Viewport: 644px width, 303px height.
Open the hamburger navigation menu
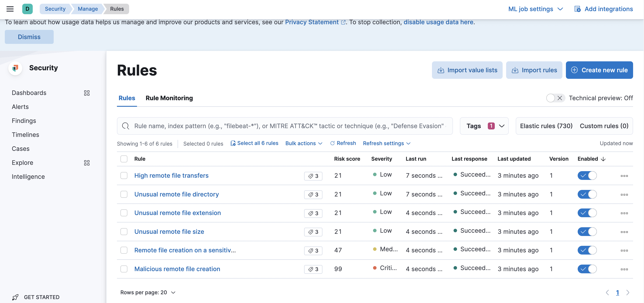(x=10, y=9)
